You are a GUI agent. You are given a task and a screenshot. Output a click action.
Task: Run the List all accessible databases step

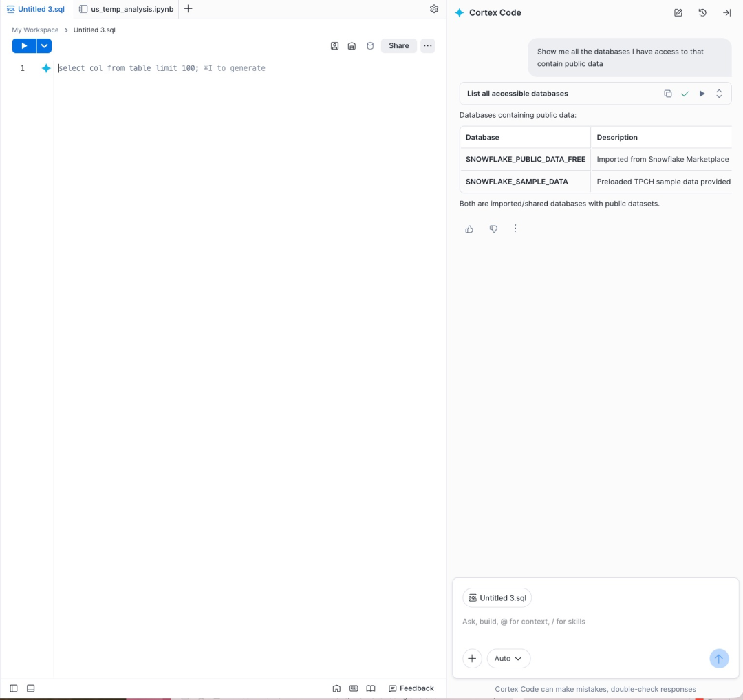pos(702,94)
